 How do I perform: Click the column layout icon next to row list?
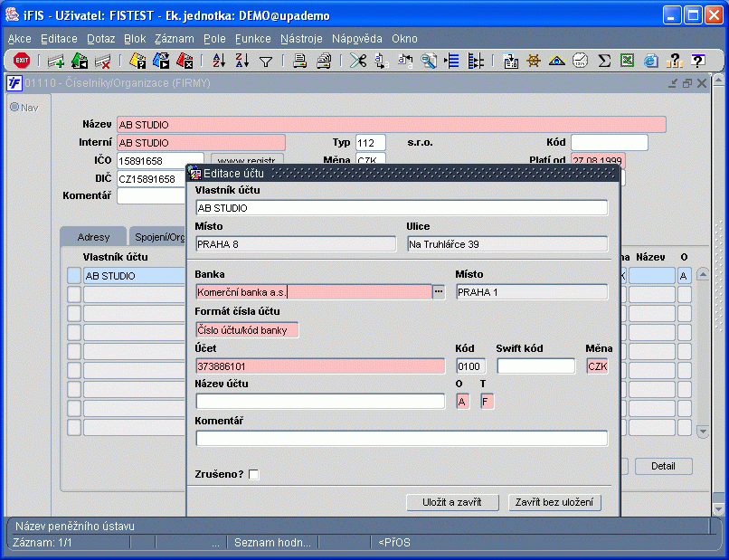tap(475, 61)
